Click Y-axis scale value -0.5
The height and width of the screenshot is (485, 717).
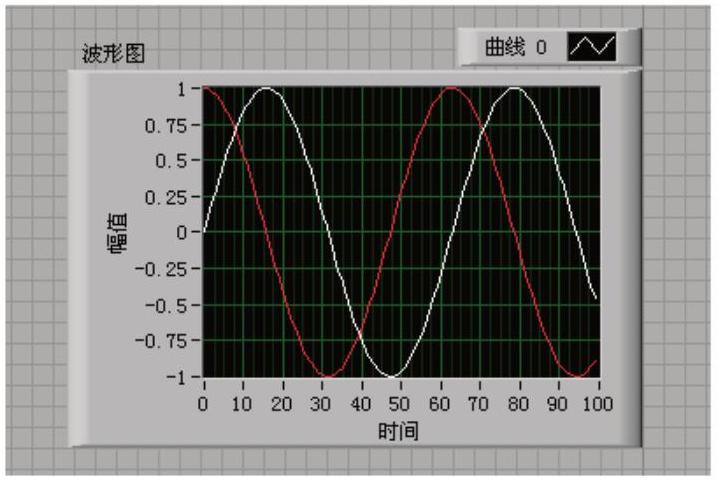(166, 305)
